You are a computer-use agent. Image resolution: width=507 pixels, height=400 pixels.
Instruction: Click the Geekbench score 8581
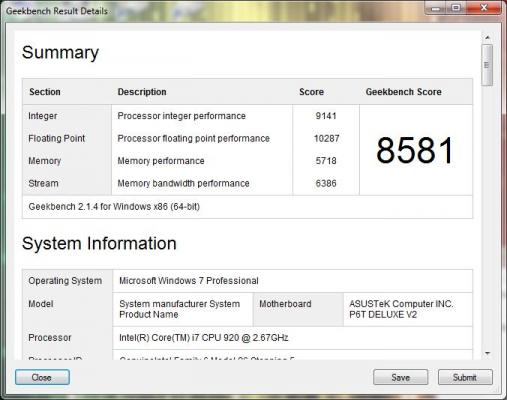415,151
